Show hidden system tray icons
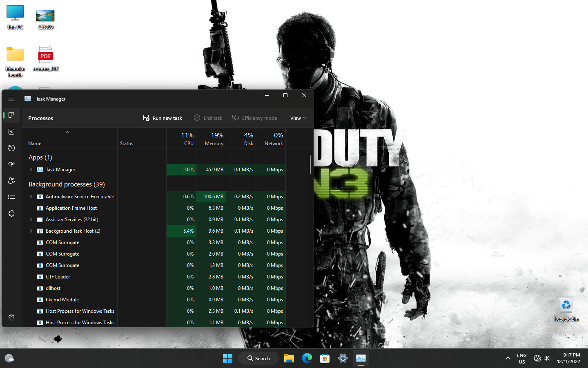This screenshot has width=588, height=368. [508, 358]
